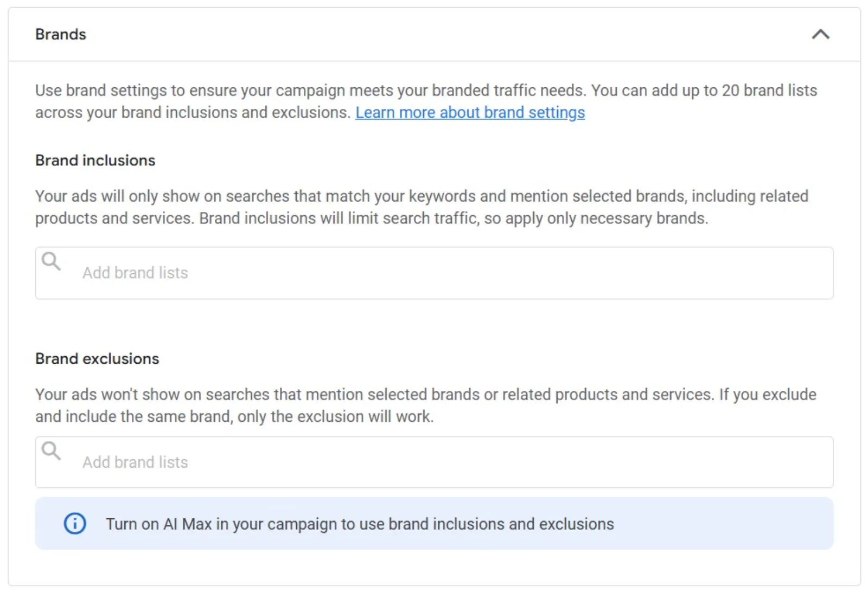868x592 pixels.
Task: Click the 'Your ads will only show' paragraph
Action: pyautogui.click(x=422, y=207)
